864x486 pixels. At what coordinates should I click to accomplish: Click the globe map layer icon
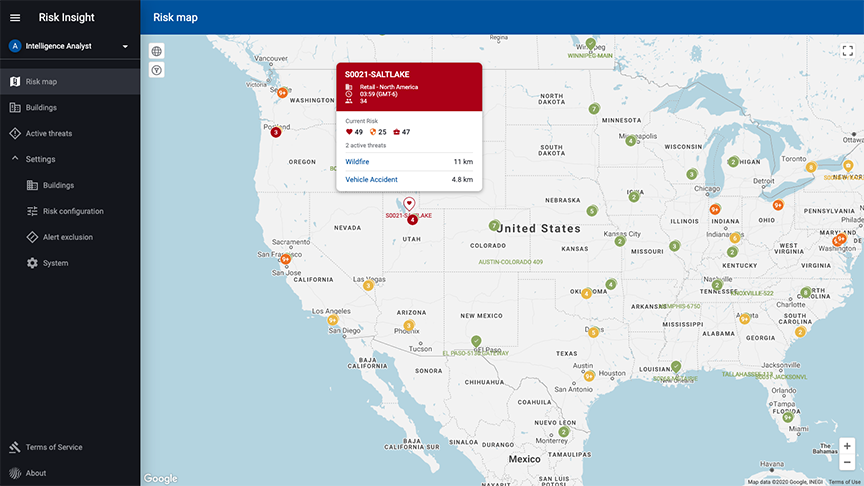(157, 51)
